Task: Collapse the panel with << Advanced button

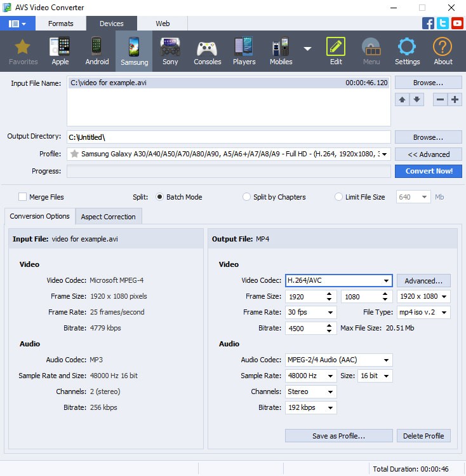Action: pyautogui.click(x=428, y=154)
